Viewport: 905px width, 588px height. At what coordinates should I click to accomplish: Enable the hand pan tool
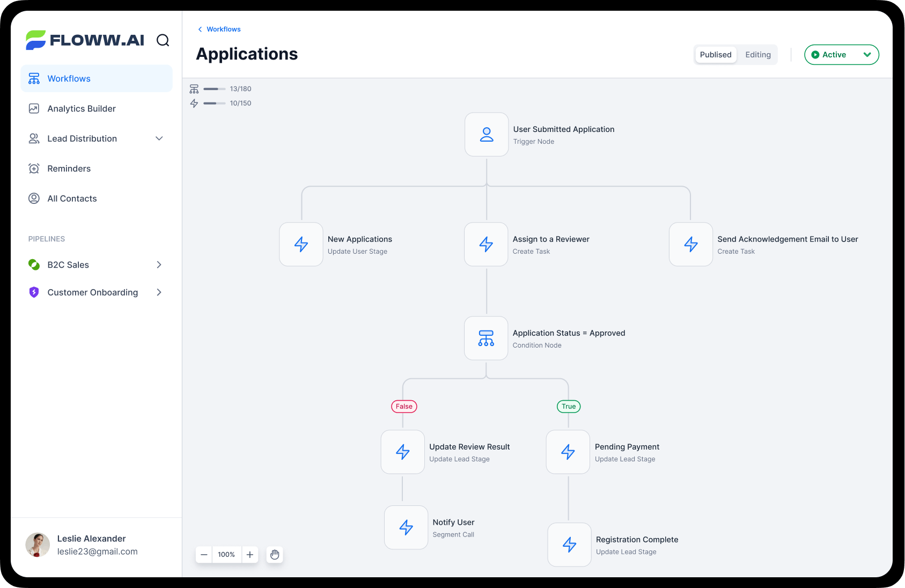pyautogui.click(x=275, y=555)
